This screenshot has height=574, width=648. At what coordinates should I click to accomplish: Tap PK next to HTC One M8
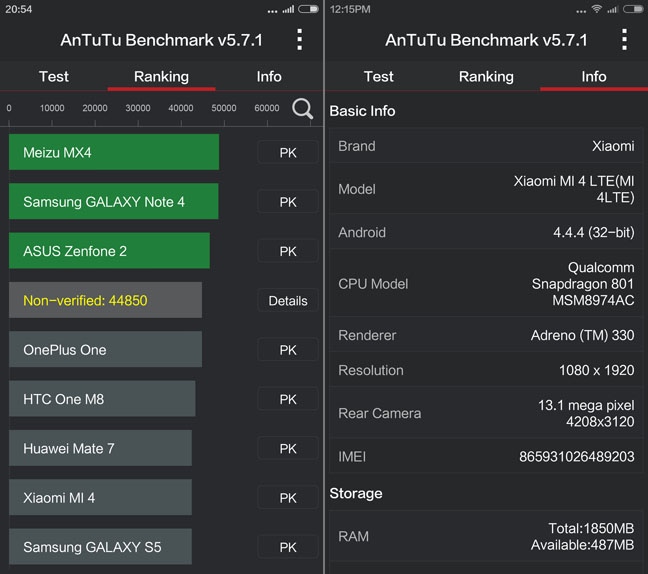pyautogui.click(x=288, y=399)
